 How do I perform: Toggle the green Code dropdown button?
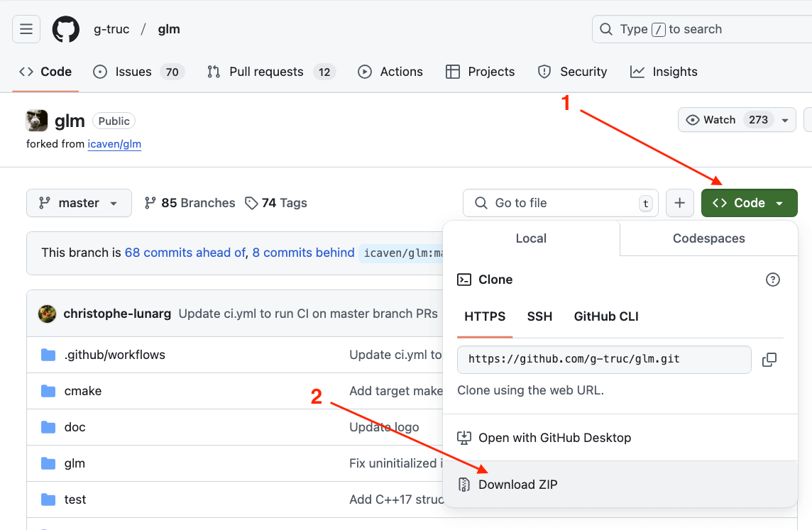749,203
